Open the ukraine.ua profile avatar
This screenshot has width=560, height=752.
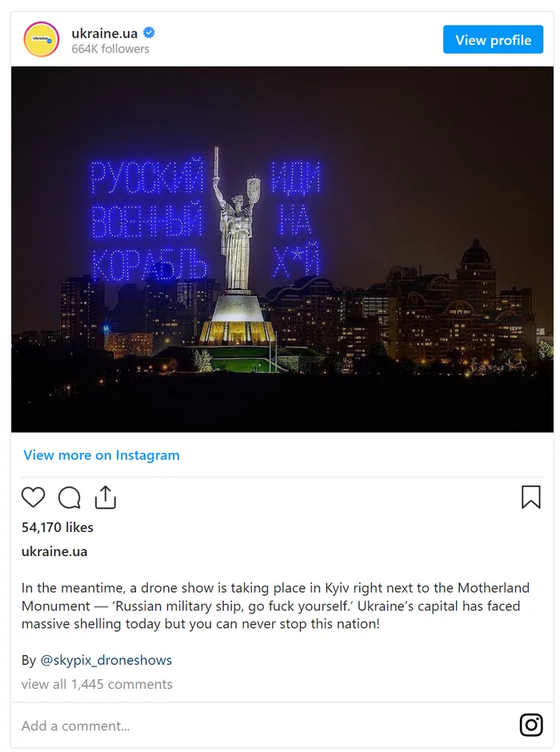42,39
